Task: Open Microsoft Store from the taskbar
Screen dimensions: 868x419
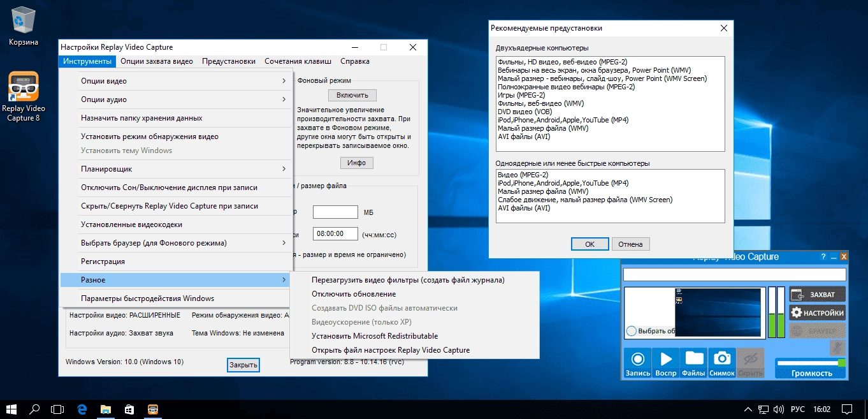Action: [128, 409]
